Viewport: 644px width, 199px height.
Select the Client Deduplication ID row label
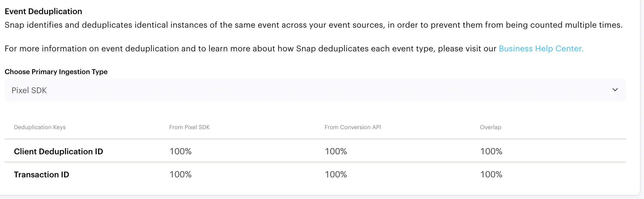[x=58, y=151]
